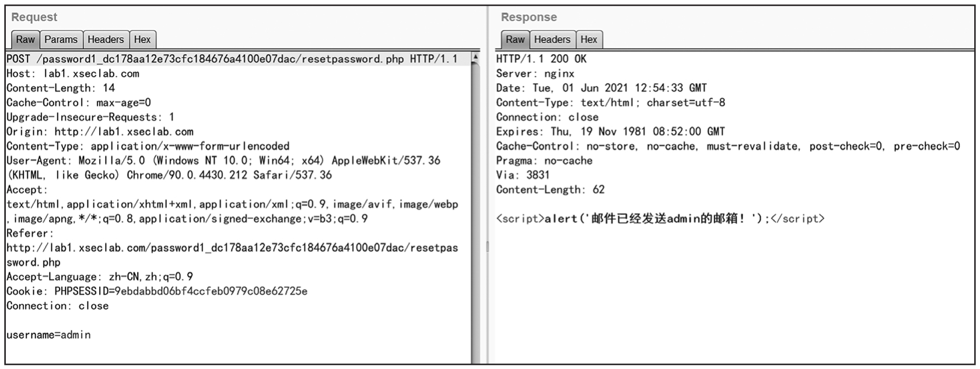Click the Host: lab1.xseclab.com header line
The image size is (980, 369).
72,74
